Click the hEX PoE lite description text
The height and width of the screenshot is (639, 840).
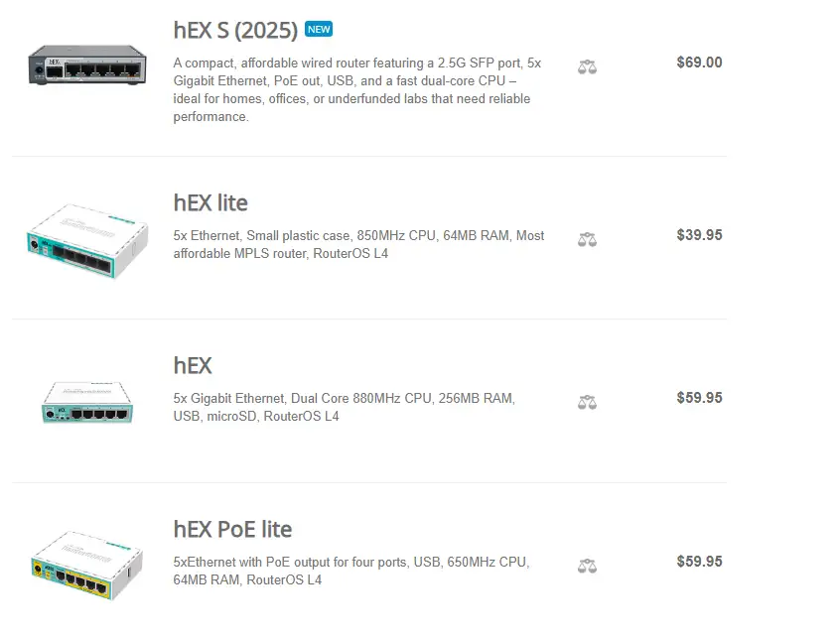pos(350,571)
